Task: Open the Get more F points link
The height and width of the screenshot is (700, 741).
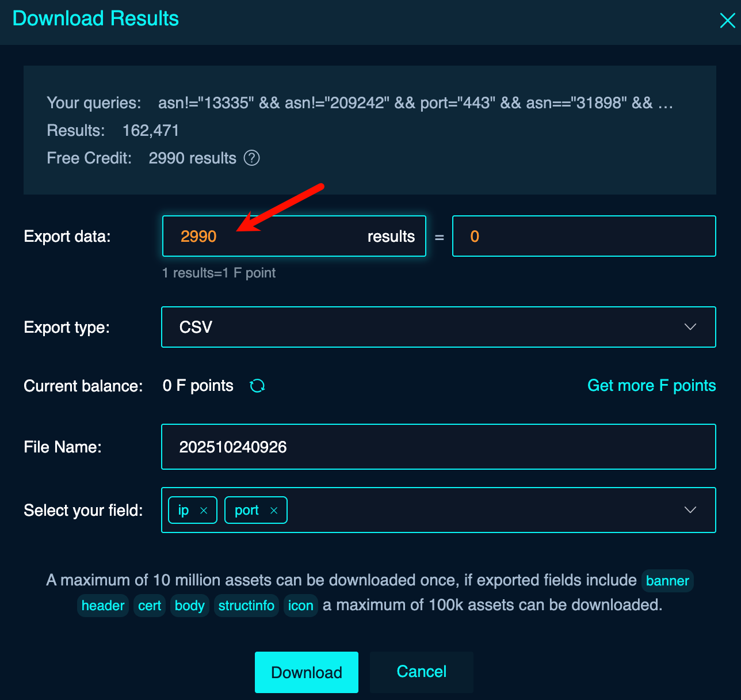Action: coord(651,386)
